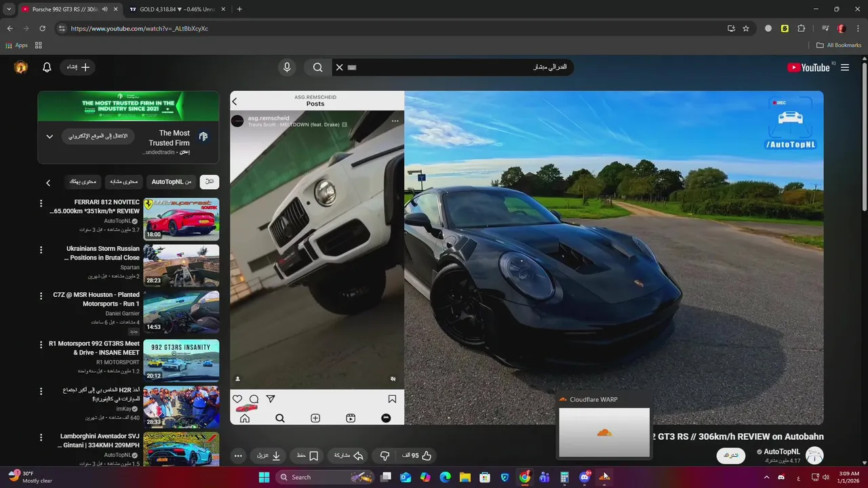
Task: Open options for Lamborghini Aventador video
Action: tap(41, 437)
